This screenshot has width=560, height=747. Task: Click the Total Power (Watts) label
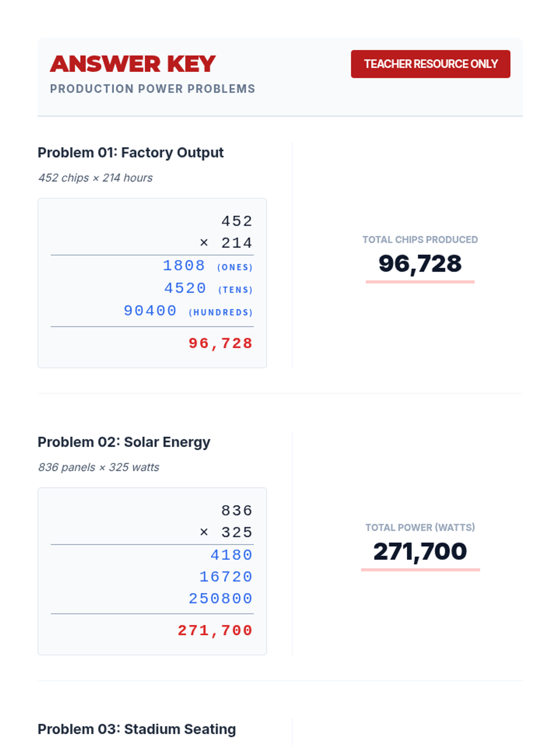pyautogui.click(x=420, y=528)
